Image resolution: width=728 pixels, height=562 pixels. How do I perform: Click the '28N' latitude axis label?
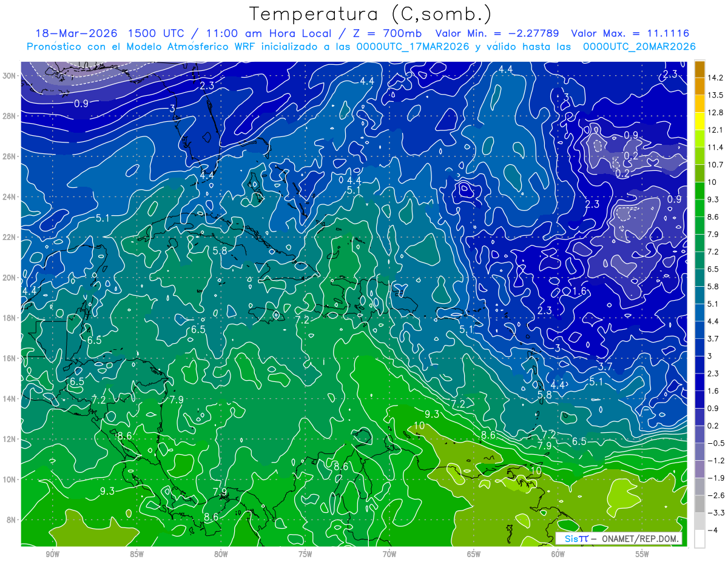(x=10, y=116)
